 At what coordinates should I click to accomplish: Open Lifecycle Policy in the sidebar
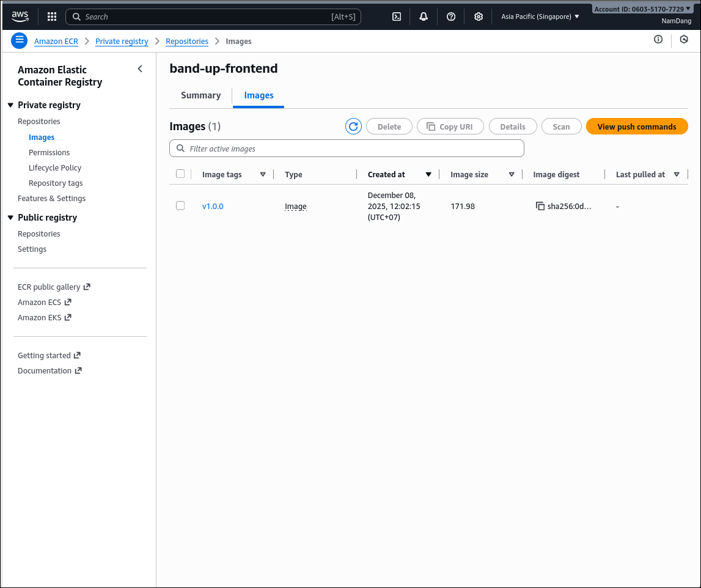pos(55,167)
